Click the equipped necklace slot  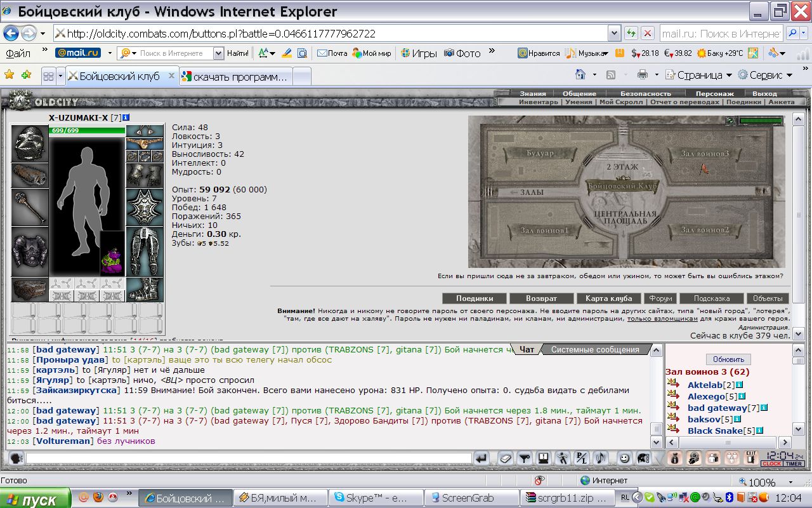coord(145,144)
